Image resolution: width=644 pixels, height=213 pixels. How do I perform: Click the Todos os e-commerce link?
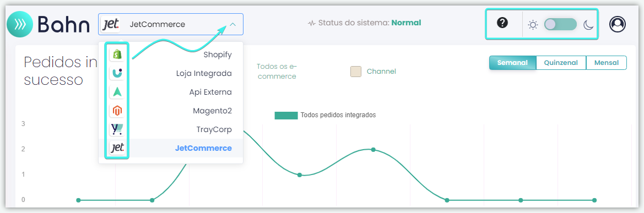[x=277, y=72]
